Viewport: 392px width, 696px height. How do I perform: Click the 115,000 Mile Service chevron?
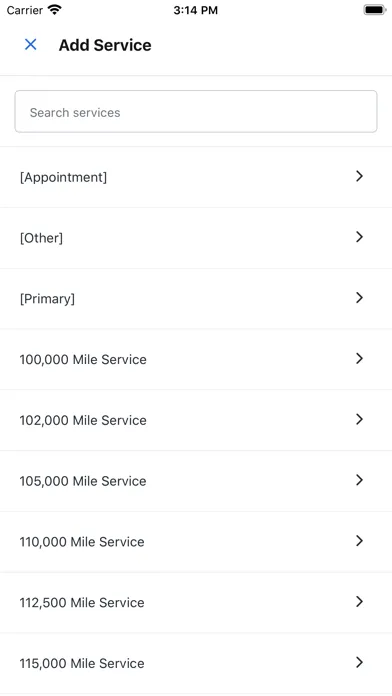pyautogui.click(x=360, y=663)
